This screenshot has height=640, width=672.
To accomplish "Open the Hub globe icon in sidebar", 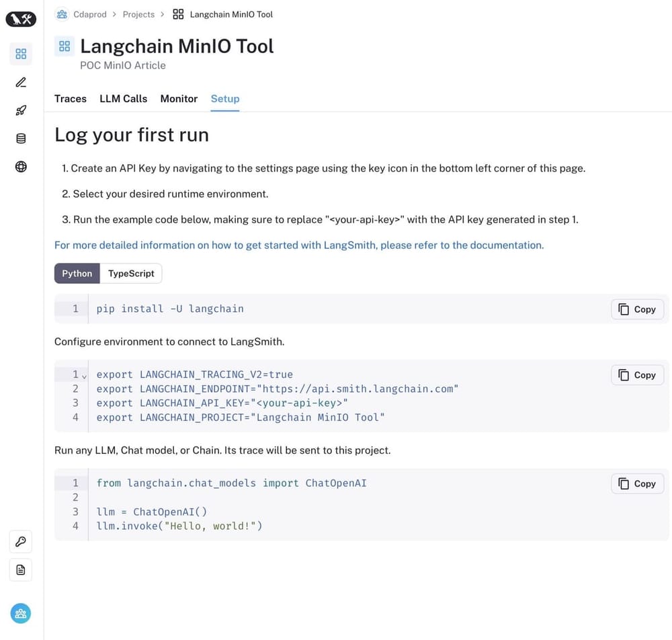I will click(x=20, y=166).
